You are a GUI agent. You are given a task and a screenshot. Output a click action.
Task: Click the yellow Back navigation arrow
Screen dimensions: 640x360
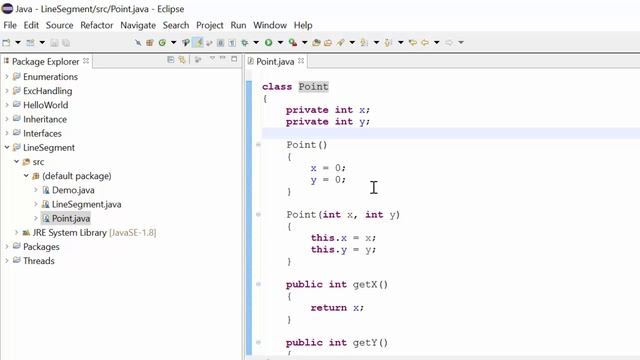[425, 42]
